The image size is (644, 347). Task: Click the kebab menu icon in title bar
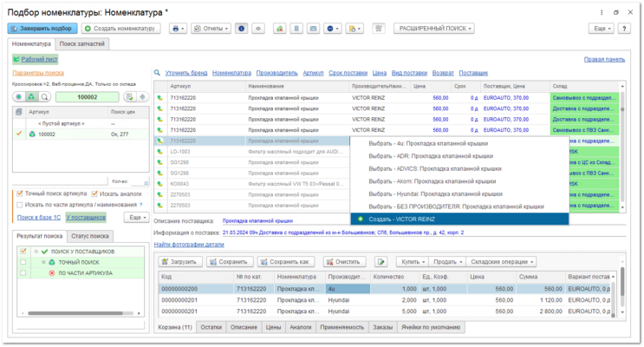coord(602,12)
